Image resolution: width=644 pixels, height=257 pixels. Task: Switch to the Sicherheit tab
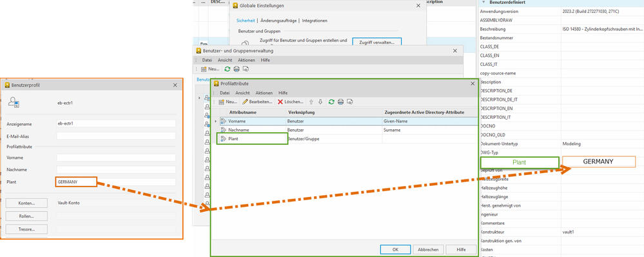246,21
